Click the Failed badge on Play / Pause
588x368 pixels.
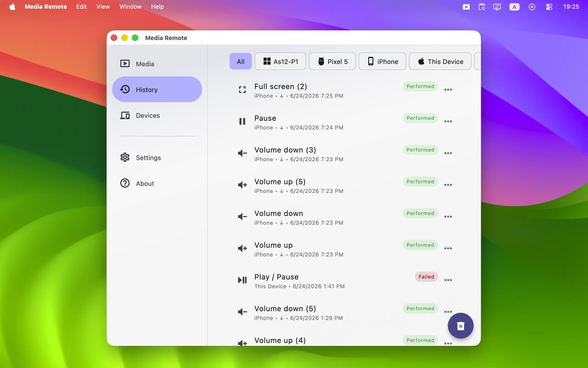[426, 277]
